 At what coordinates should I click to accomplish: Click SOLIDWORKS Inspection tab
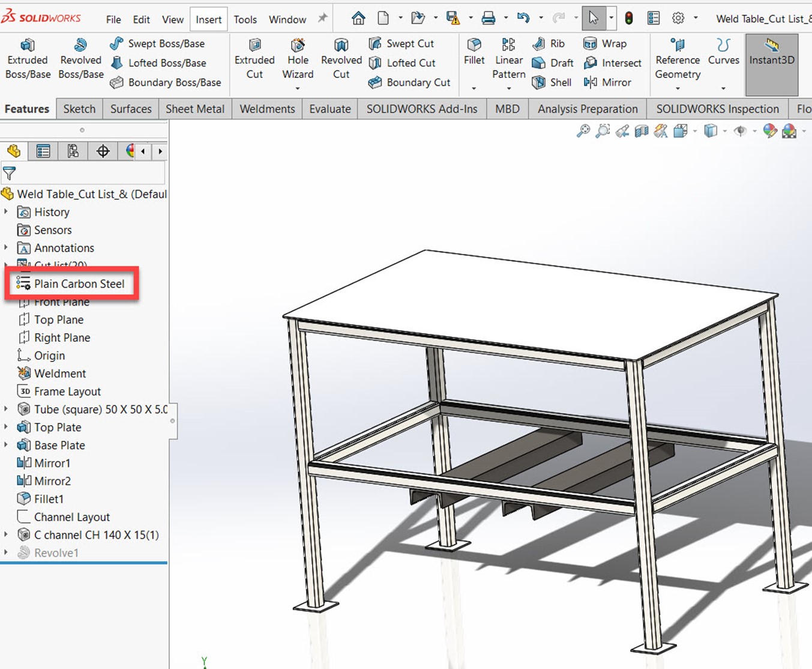[717, 109]
